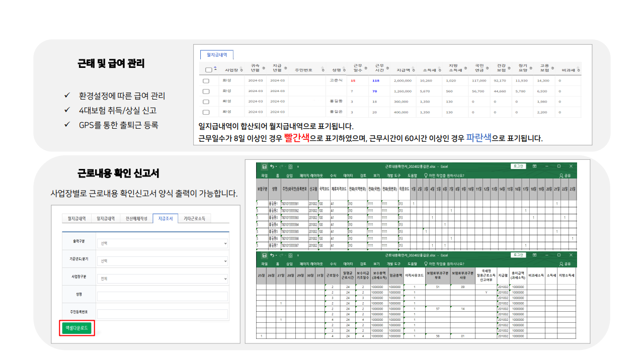Open the 공유 (Share) icon in Excel

(568, 174)
